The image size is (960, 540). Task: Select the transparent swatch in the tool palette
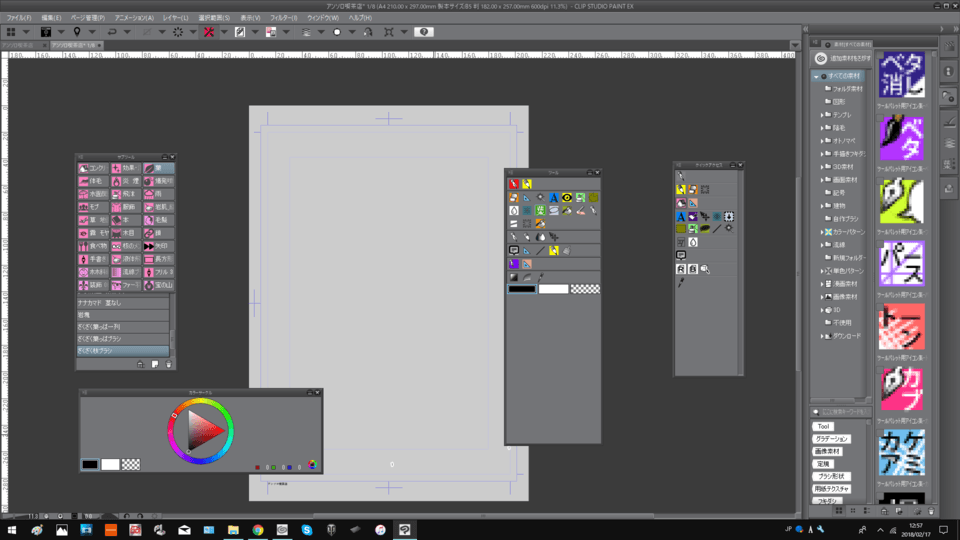585,289
